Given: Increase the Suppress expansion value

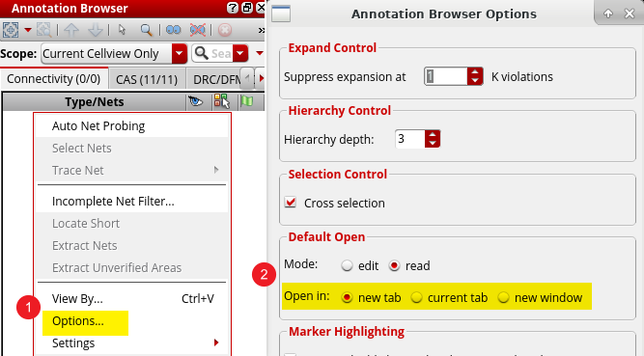Looking at the screenshot, I should click(475, 71).
